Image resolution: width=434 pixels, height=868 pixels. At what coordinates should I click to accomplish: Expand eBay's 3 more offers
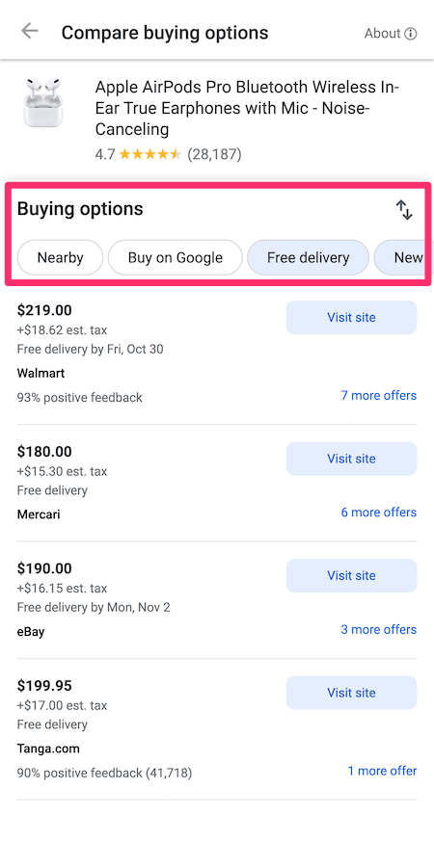(379, 629)
